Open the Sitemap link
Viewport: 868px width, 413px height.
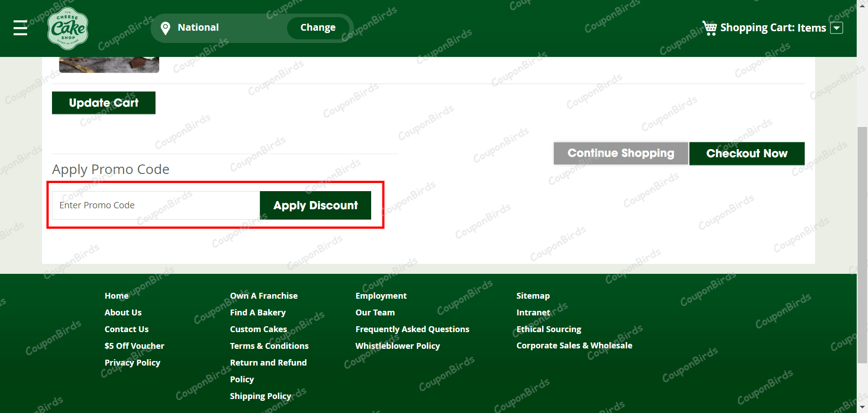click(533, 296)
